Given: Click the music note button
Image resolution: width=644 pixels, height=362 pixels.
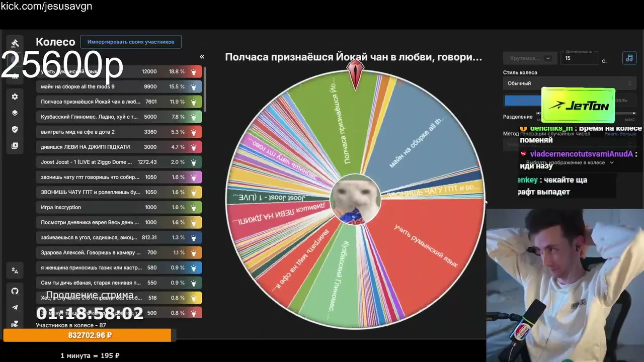Looking at the screenshot, I should click(x=629, y=58).
